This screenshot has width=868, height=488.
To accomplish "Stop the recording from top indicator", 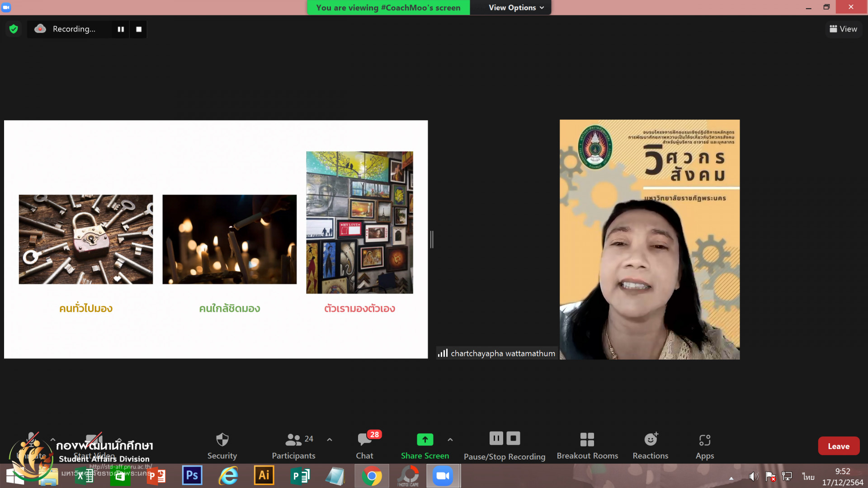I will (139, 29).
